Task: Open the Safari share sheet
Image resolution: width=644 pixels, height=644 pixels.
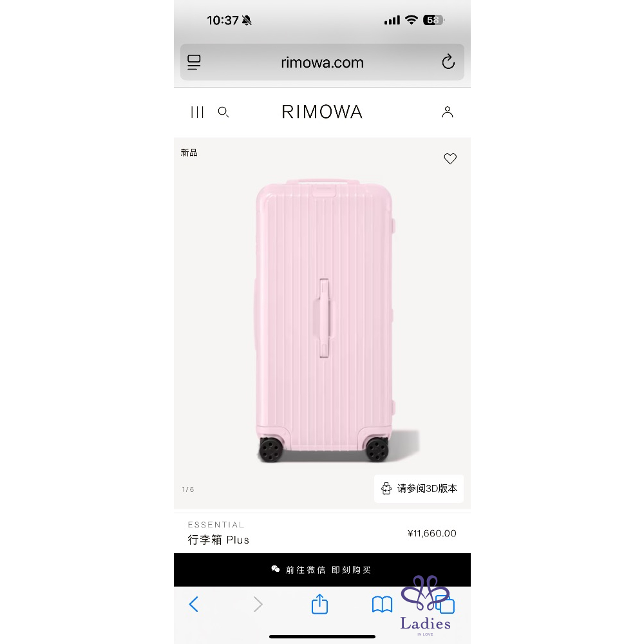Action: (319, 604)
